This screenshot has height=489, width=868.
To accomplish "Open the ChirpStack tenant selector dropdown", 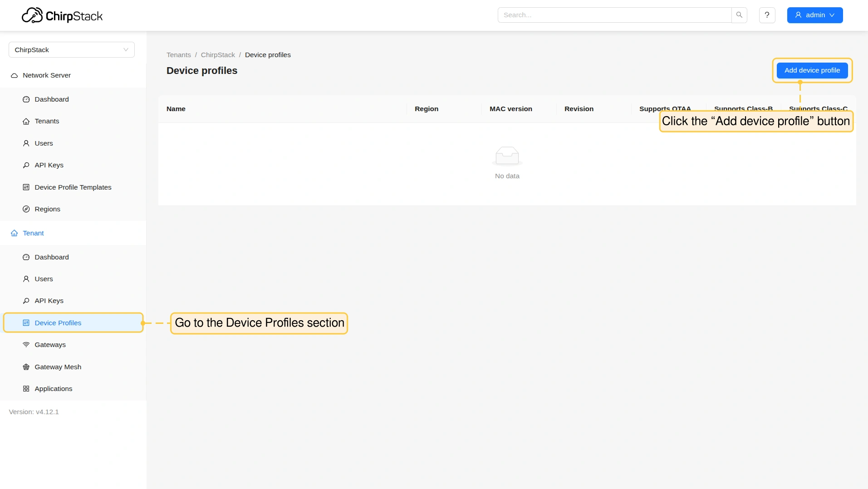I will click(x=72, y=50).
